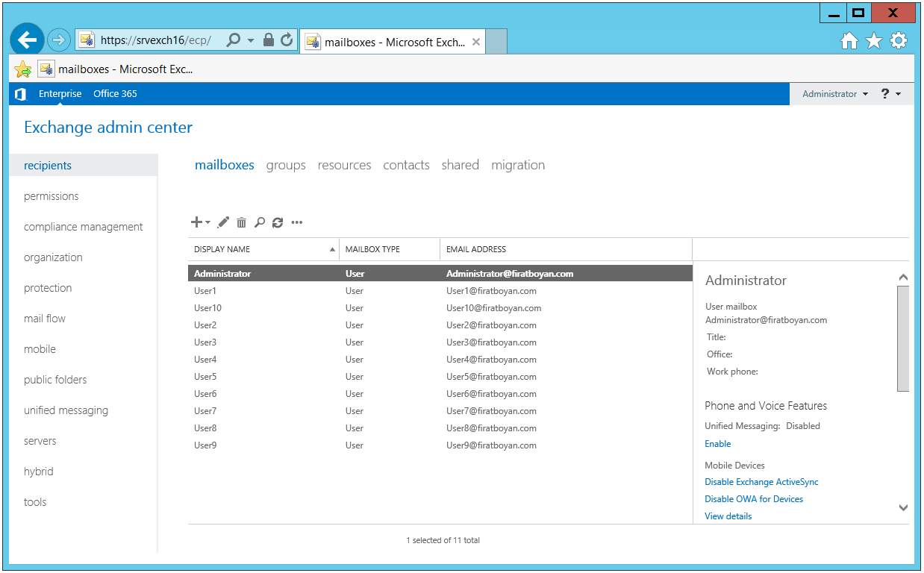Screen dimensions: 924x573
Task: Refresh the page using address bar reload icon
Action: point(287,40)
